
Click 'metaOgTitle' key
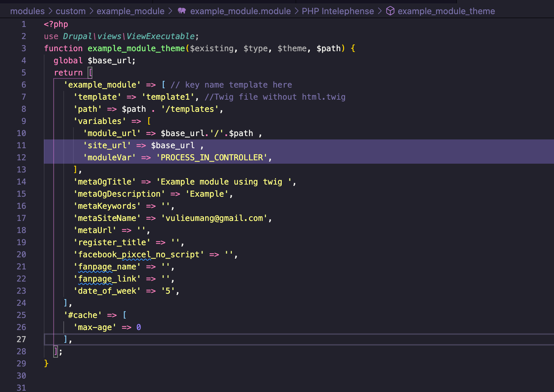(x=104, y=182)
